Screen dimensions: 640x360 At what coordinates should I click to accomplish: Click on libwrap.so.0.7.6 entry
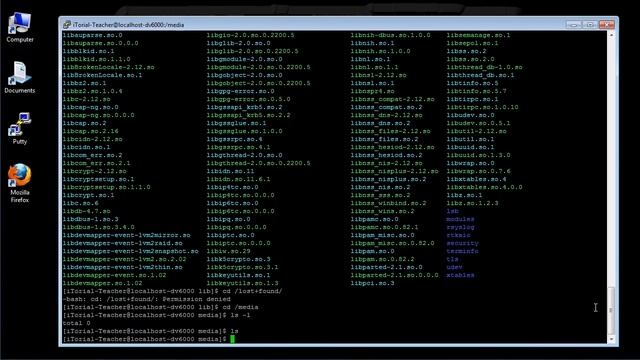pyautogui.click(x=478, y=171)
